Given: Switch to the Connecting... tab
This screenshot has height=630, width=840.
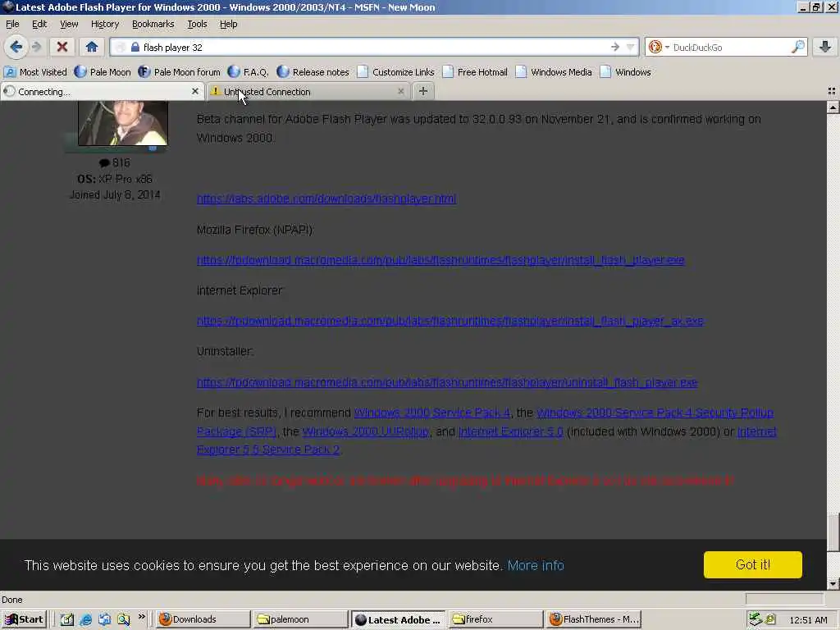Looking at the screenshot, I should [x=97, y=92].
